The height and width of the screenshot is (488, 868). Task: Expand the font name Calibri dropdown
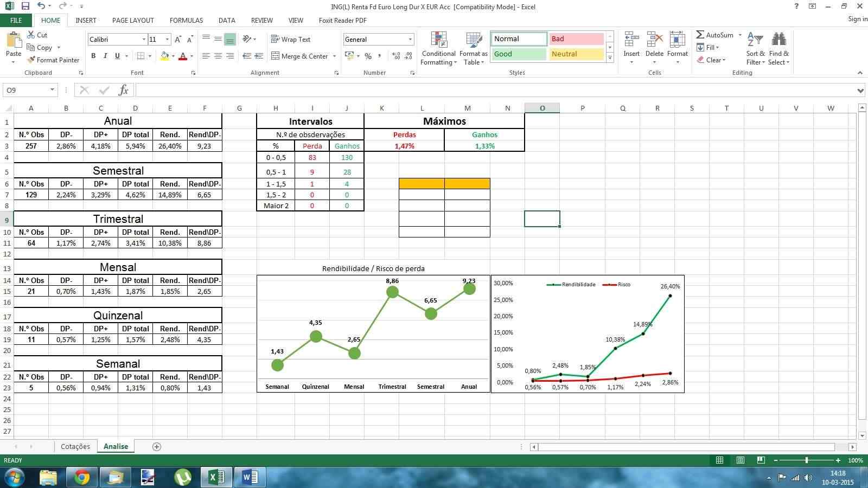coord(144,40)
